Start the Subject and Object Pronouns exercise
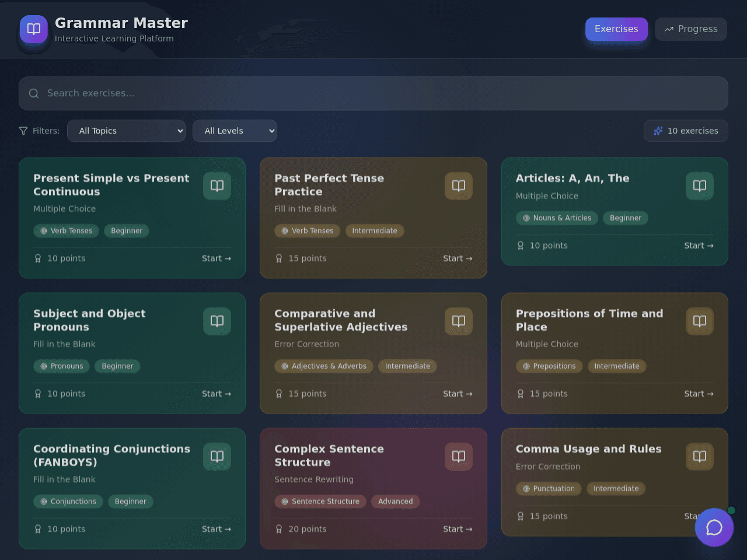Image resolution: width=747 pixels, height=560 pixels. [x=217, y=394]
